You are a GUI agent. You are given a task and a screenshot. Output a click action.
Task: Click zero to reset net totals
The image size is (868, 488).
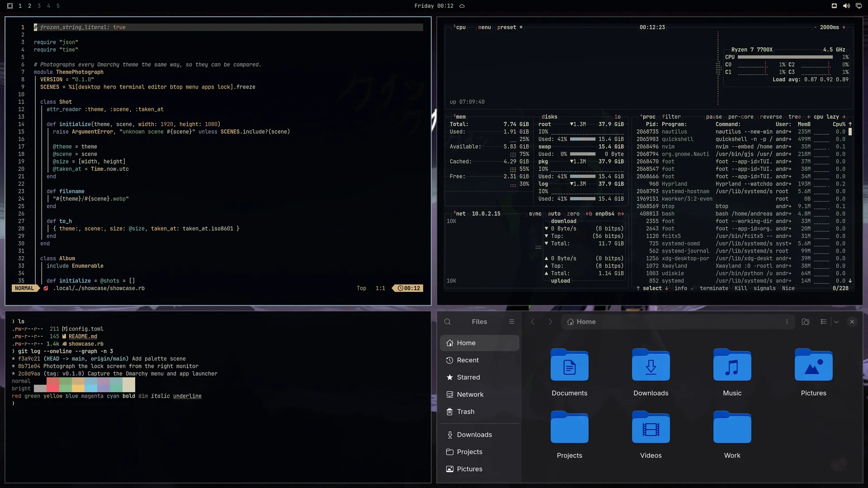(x=573, y=214)
